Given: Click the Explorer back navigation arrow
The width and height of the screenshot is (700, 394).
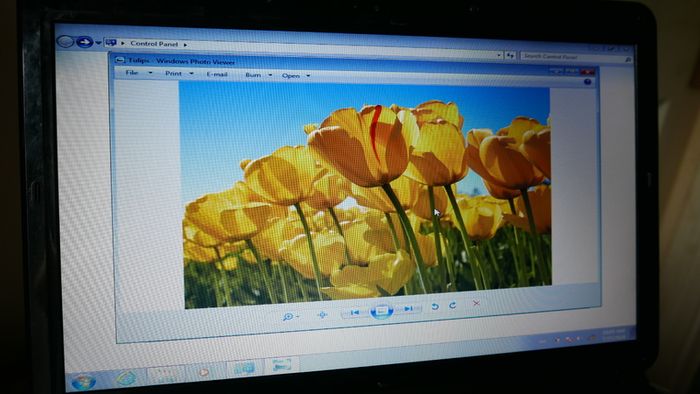Looking at the screenshot, I should 65,41.
